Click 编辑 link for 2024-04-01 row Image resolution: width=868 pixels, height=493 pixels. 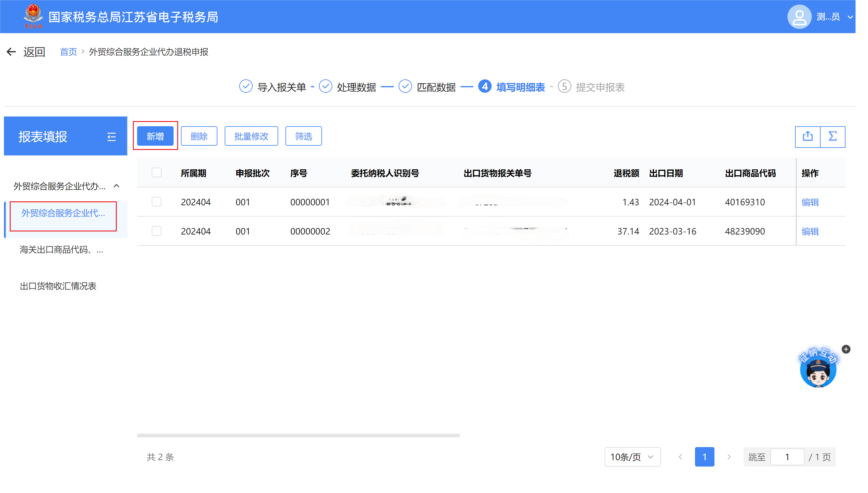[x=810, y=202]
